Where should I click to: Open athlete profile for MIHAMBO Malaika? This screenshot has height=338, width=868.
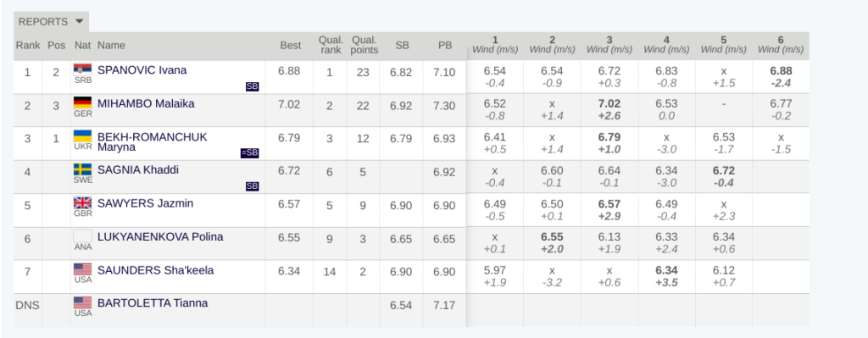point(146,103)
